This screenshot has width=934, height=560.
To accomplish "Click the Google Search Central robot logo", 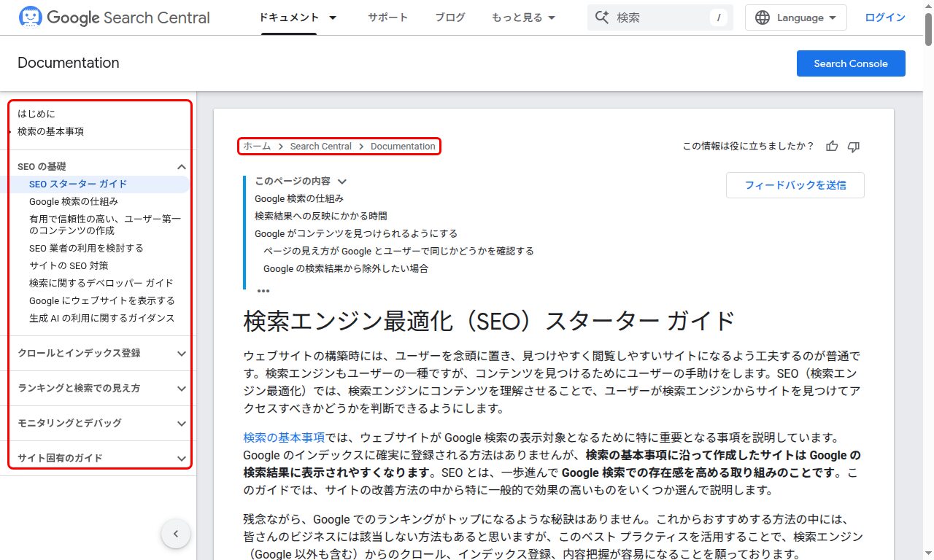I will (x=30, y=17).
